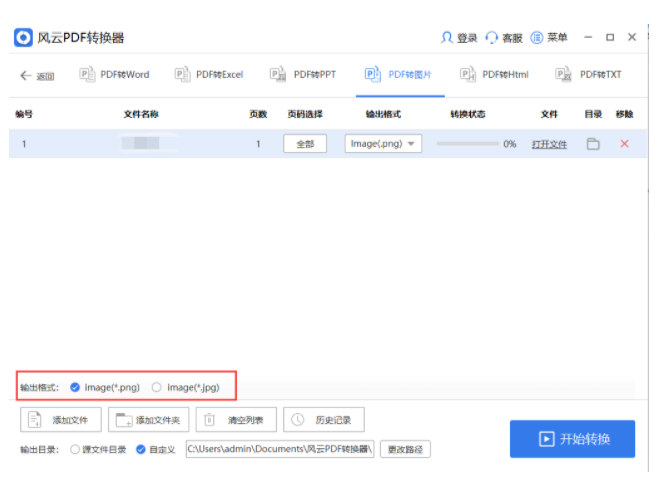Screen dimensions: 661x478
Task: Click the 更改路径 change path button
Action: click(406, 450)
